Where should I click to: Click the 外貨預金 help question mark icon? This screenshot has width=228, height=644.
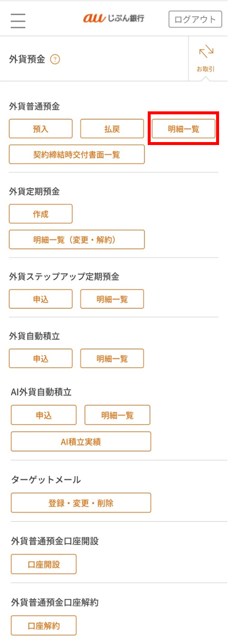(55, 60)
